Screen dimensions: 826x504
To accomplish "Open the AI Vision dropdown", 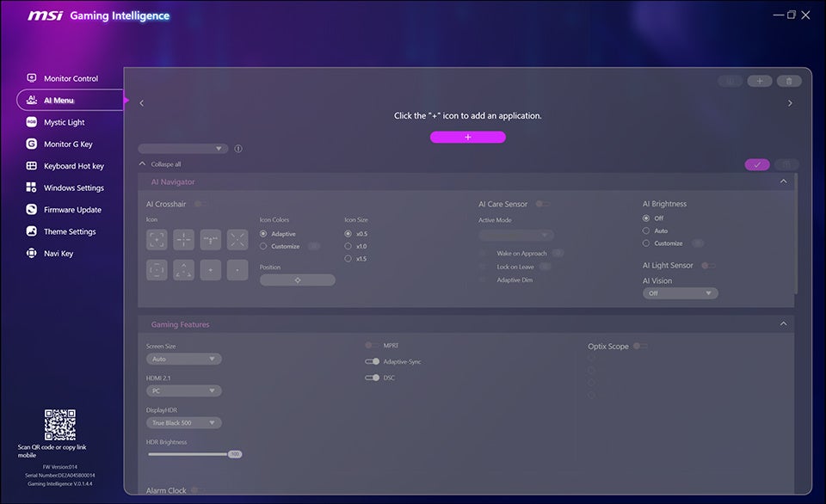I will (x=680, y=292).
